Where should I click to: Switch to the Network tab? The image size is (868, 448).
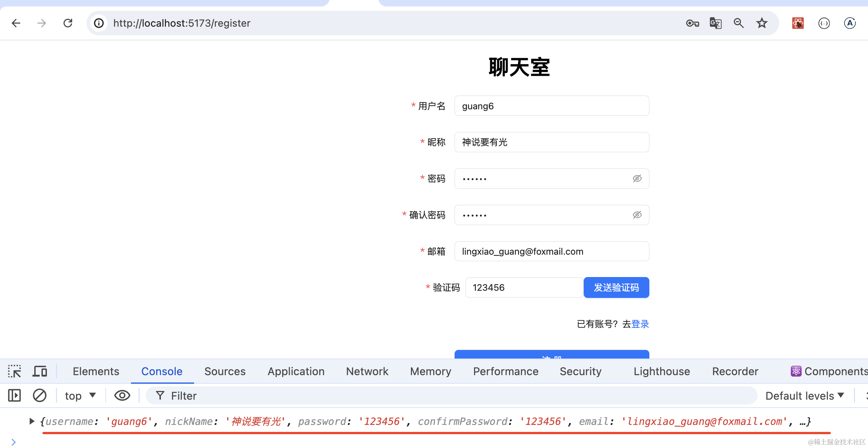[367, 371]
